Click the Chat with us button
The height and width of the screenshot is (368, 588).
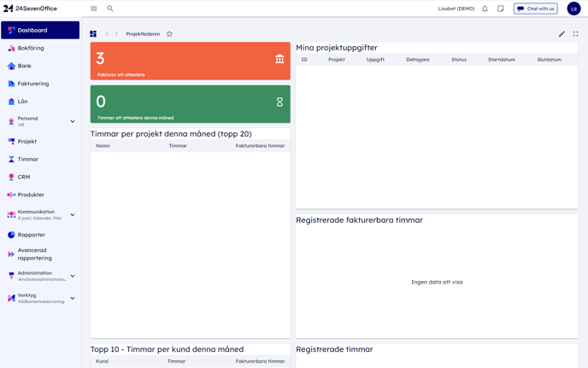(x=536, y=9)
